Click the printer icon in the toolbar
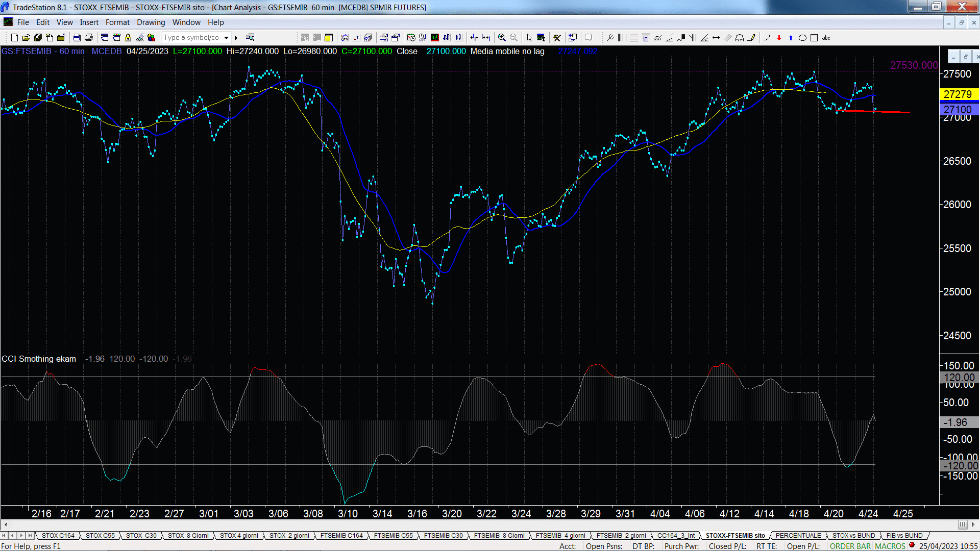 (x=89, y=37)
